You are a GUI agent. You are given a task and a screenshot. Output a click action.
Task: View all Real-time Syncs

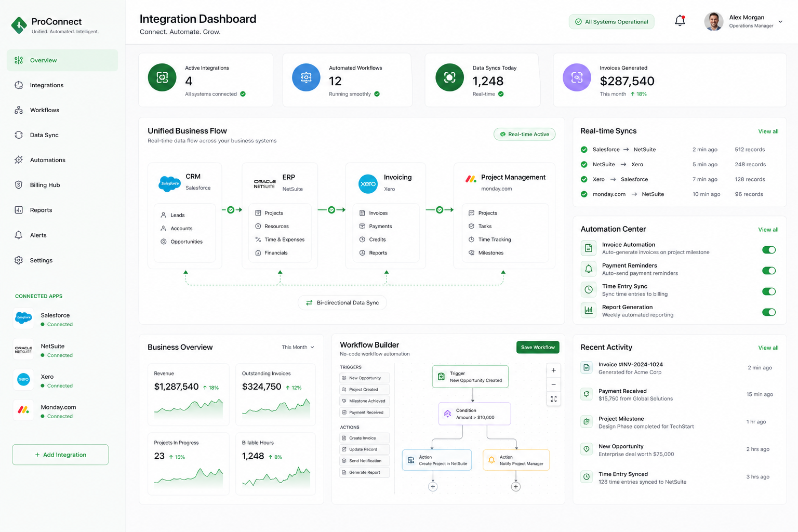pos(768,131)
